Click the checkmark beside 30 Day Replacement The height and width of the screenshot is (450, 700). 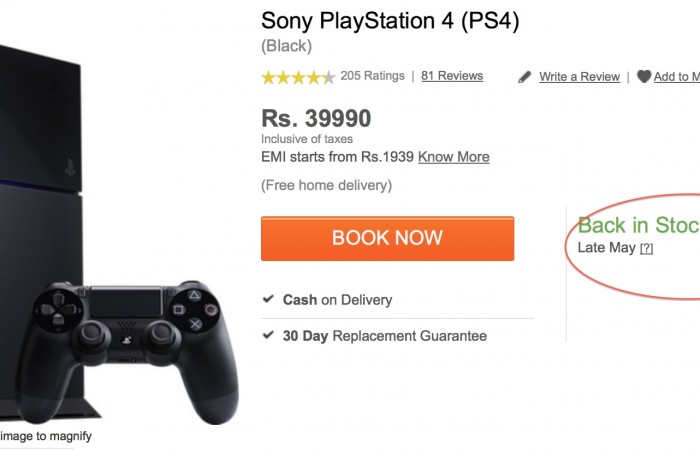(268, 335)
